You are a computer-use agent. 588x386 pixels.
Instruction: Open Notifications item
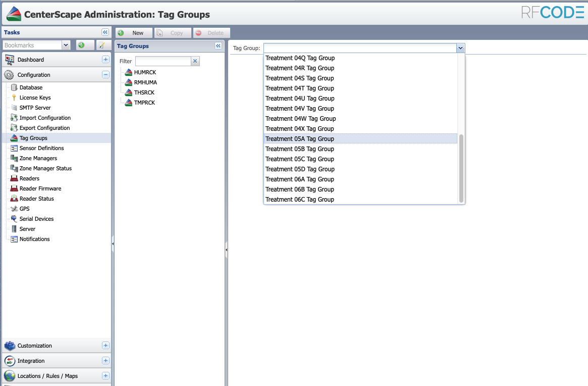point(34,239)
